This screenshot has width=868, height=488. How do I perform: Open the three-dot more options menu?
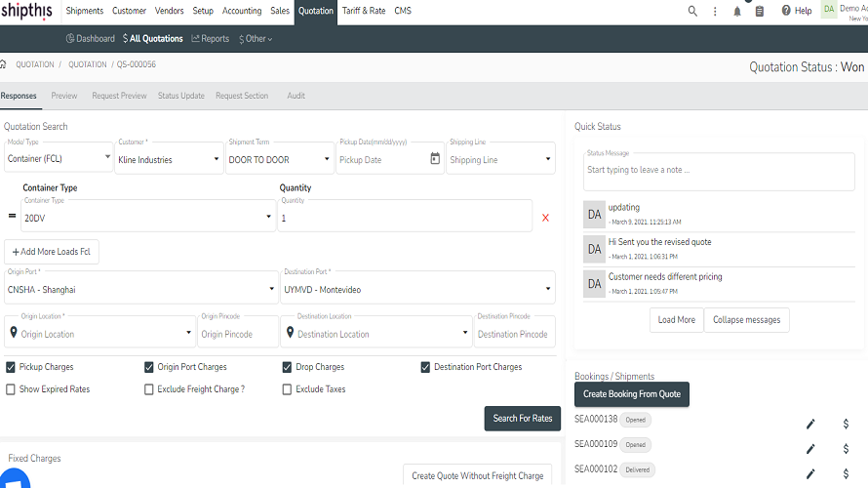point(715,11)
